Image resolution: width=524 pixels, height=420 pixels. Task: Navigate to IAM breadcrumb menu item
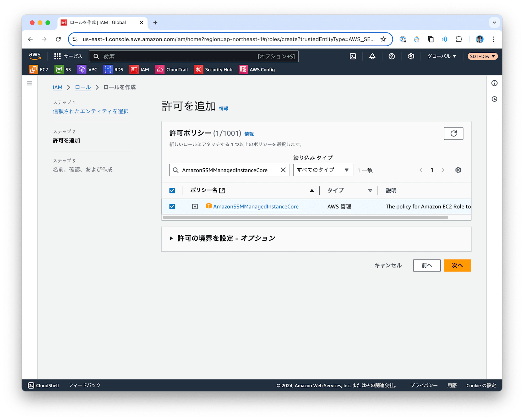58,88
